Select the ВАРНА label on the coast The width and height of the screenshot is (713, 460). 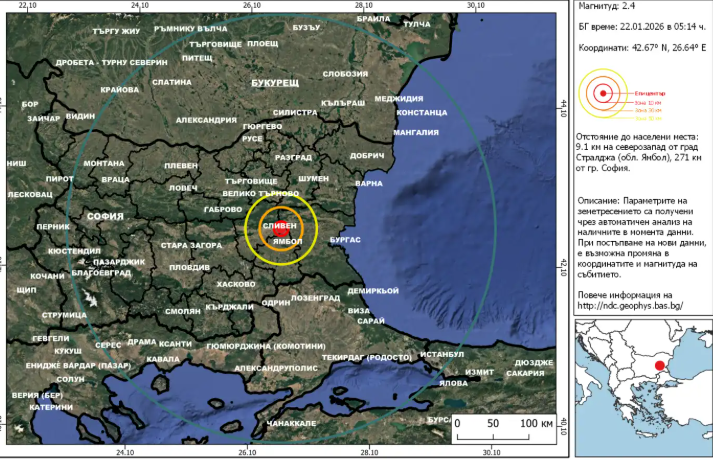coord(369,184)
